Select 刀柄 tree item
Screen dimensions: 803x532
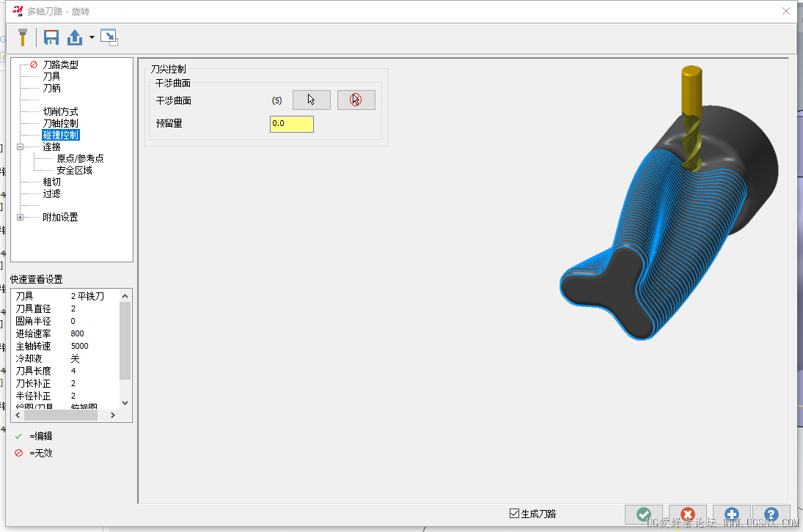pos(51,88)
